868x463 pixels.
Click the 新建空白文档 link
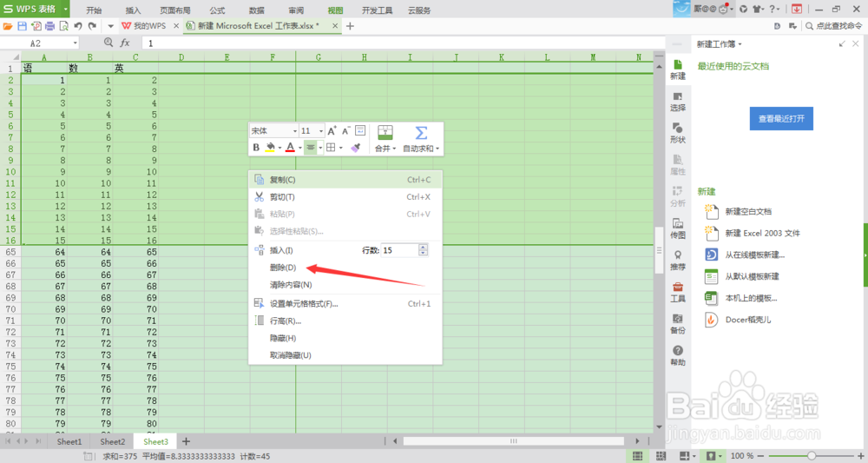coord(748,212)
